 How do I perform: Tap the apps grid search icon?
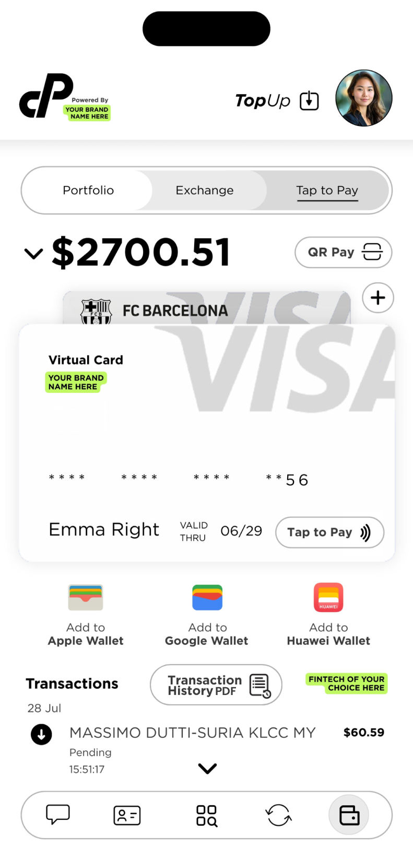207,815
